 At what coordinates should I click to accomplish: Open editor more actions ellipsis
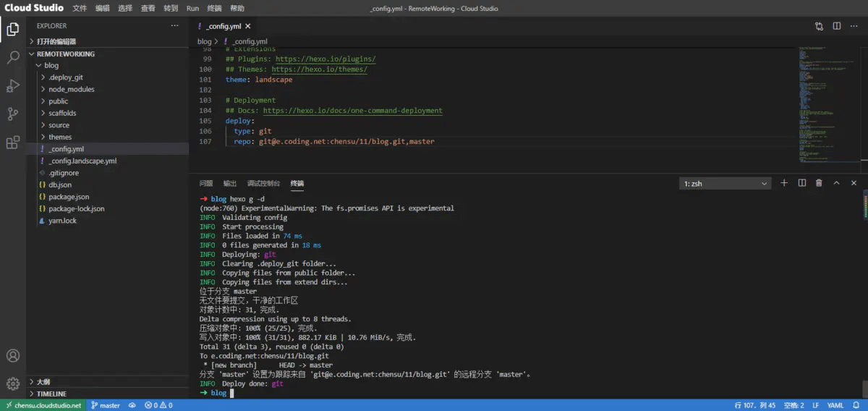pos(854,26)
